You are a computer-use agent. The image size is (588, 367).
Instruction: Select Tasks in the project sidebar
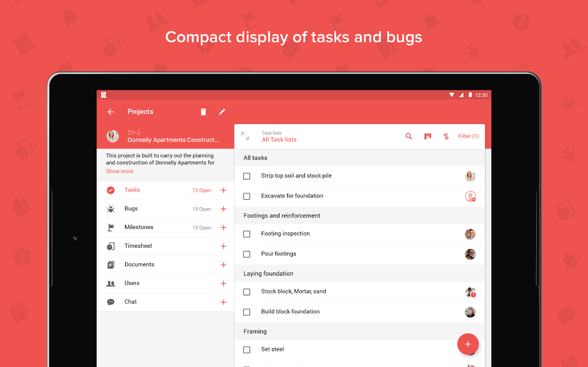point(132,190)
